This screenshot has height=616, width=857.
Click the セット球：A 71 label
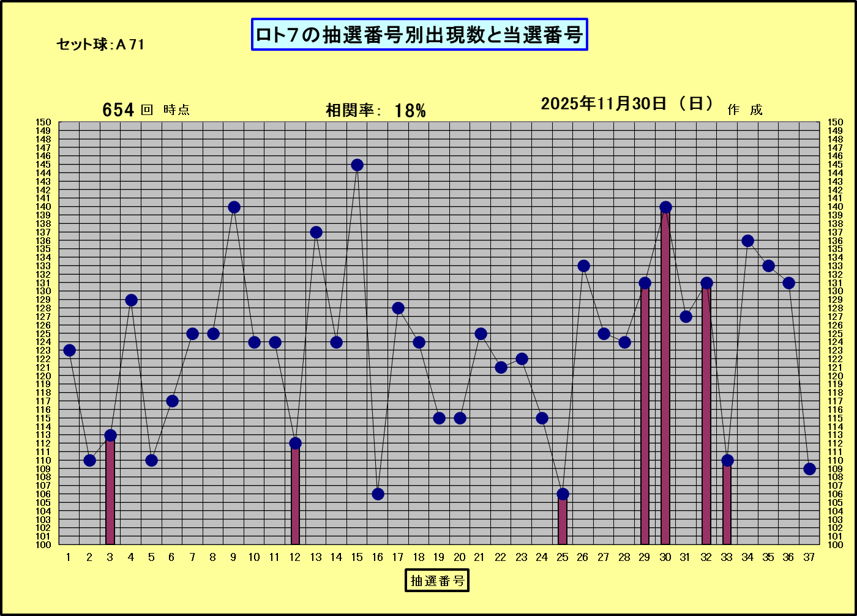(100, 44)
